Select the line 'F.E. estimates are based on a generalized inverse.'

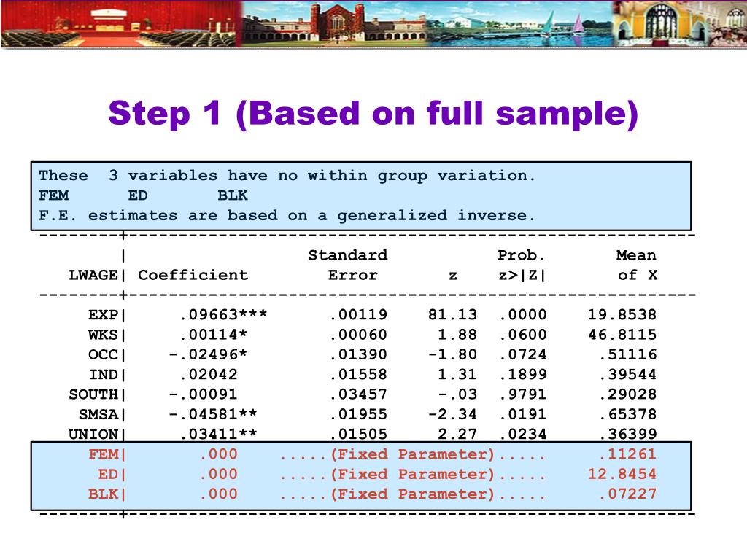click(x=287, y=216)
